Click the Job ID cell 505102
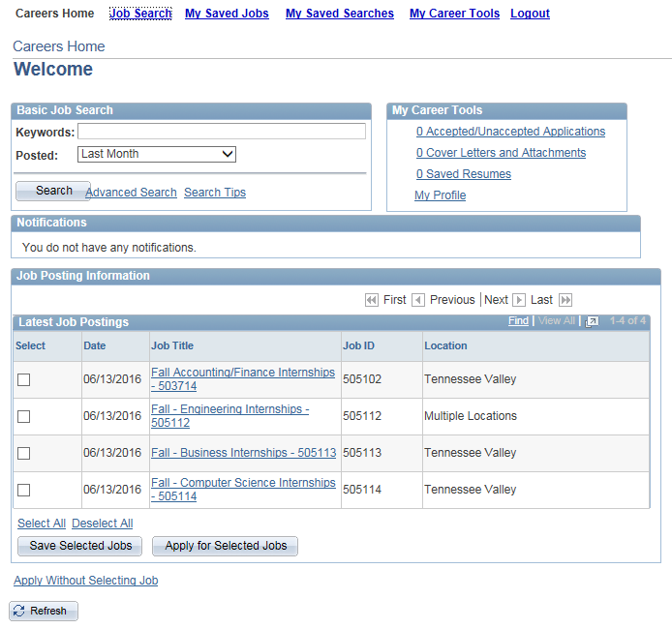This screenshot has width=672, height=629. point(362,379)
